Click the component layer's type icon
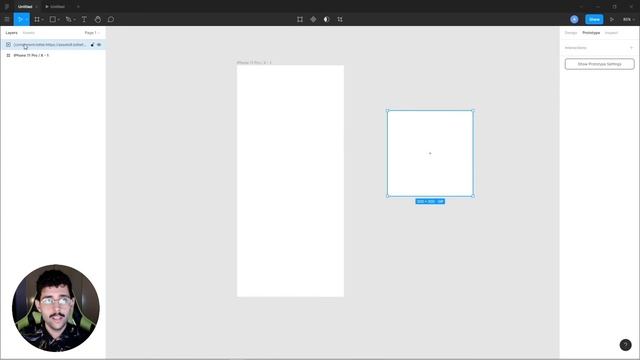Viewport: 640px width, 360px height. [x=8, y=44]
